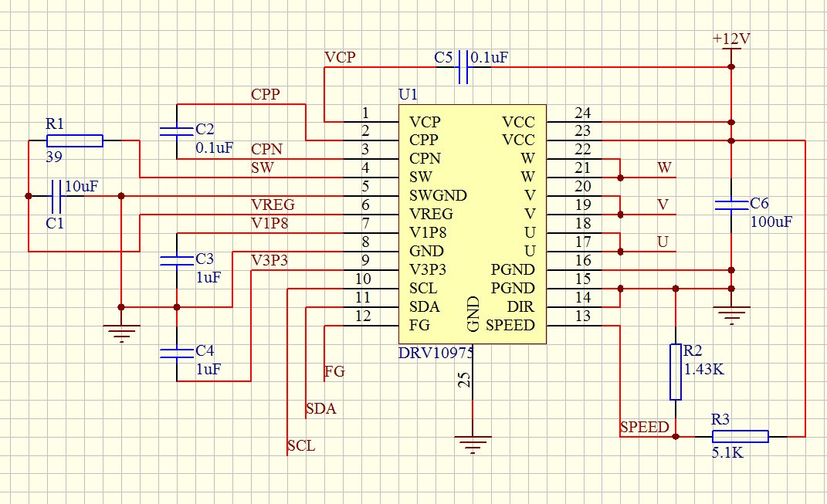Screen dimensions: 827x504
Task: Select the SPEED net label near R2
Action: click(x=645, y=427)
